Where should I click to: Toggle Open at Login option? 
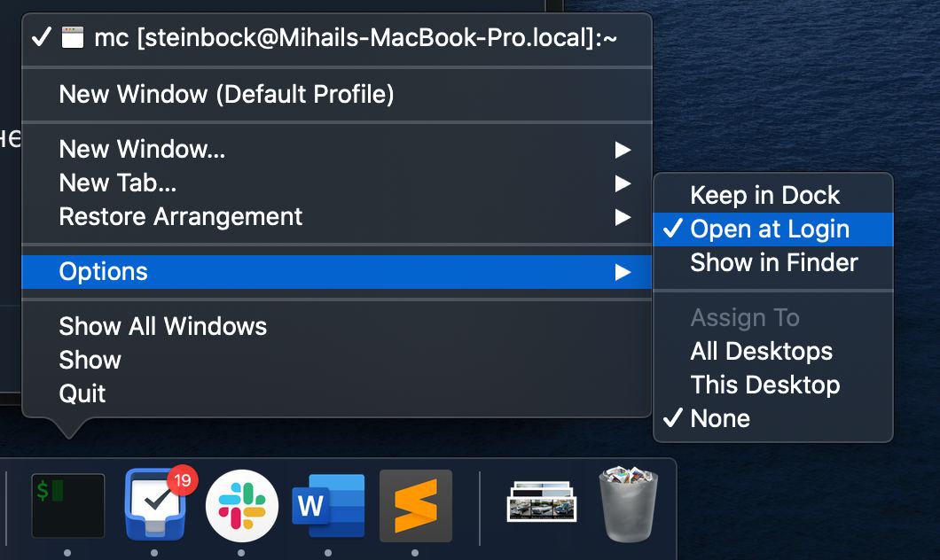point(772,229)
